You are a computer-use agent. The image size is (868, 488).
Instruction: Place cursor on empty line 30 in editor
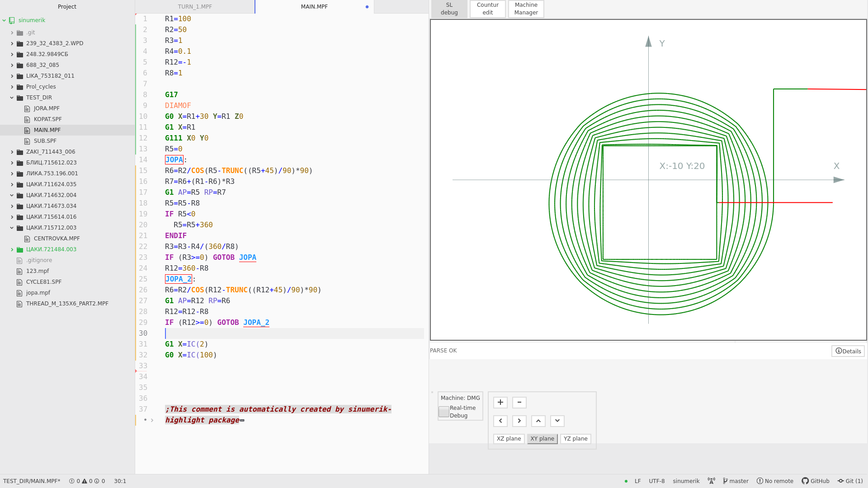(x=294, y=333)
